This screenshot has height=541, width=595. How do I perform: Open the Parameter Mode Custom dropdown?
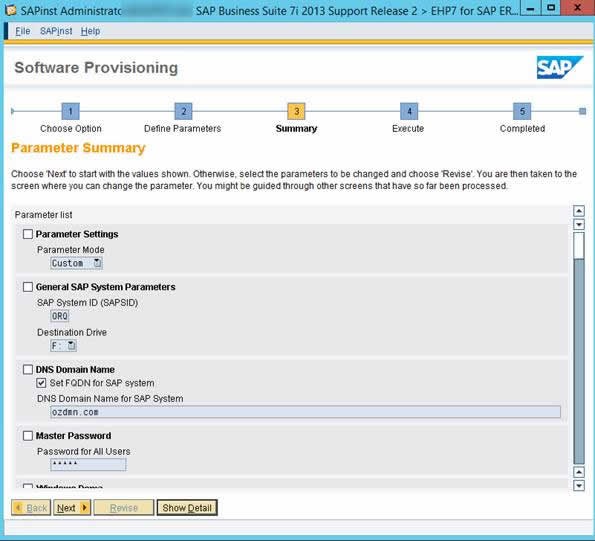76,263
